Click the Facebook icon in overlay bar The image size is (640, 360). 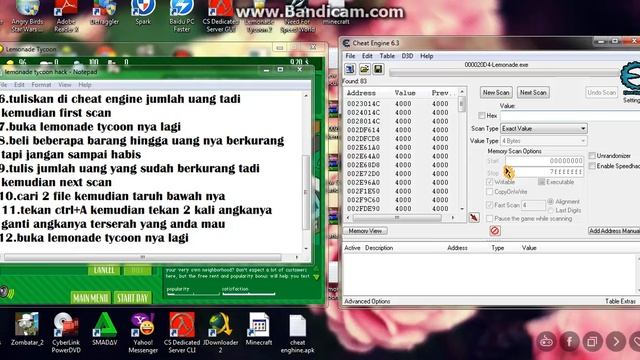click(x=569, y=341)
